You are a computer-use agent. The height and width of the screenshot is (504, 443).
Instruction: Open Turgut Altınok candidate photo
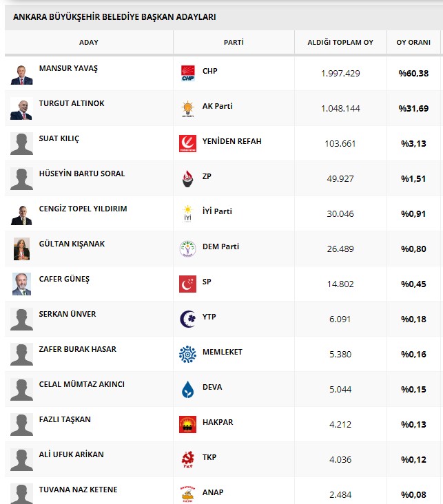coord(21,109)
